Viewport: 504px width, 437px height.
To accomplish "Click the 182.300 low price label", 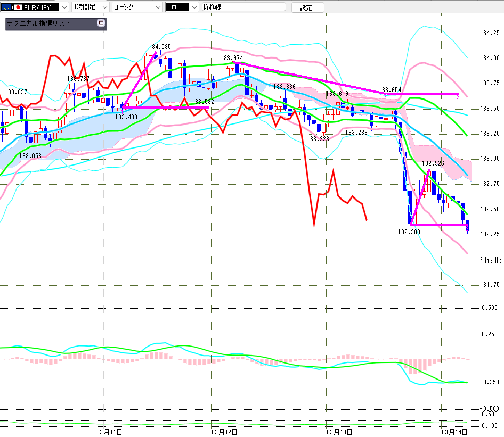I will click(408, 232).
